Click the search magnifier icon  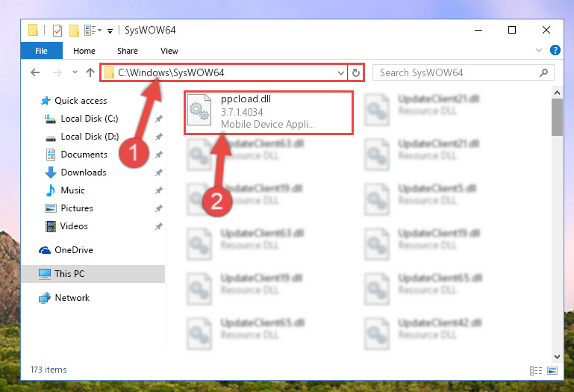(543, 72)
